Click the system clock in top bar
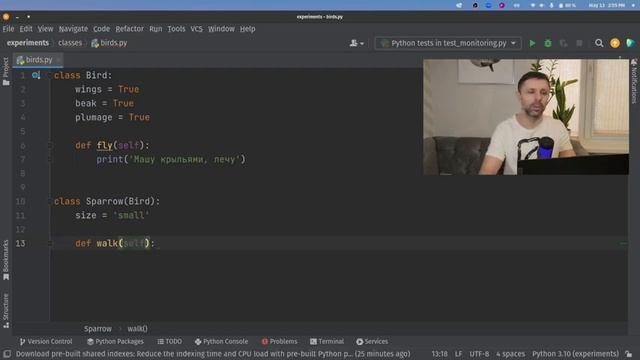 (x=607, y=5)
